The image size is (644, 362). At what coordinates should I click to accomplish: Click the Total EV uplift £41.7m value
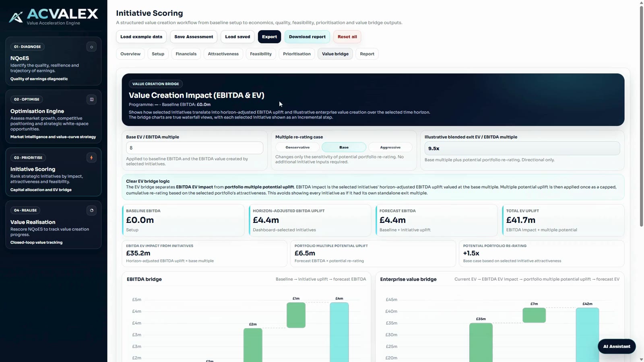(x=521, y=220)
